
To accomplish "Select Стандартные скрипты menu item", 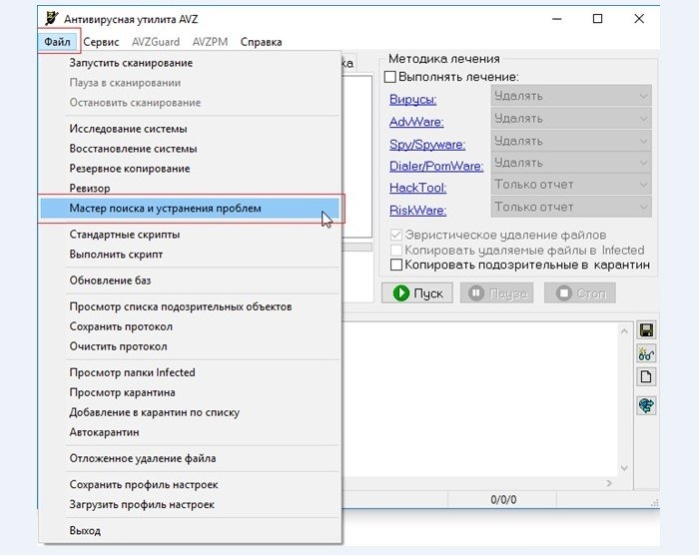I will pyautogui.click(x=190, y=234).
